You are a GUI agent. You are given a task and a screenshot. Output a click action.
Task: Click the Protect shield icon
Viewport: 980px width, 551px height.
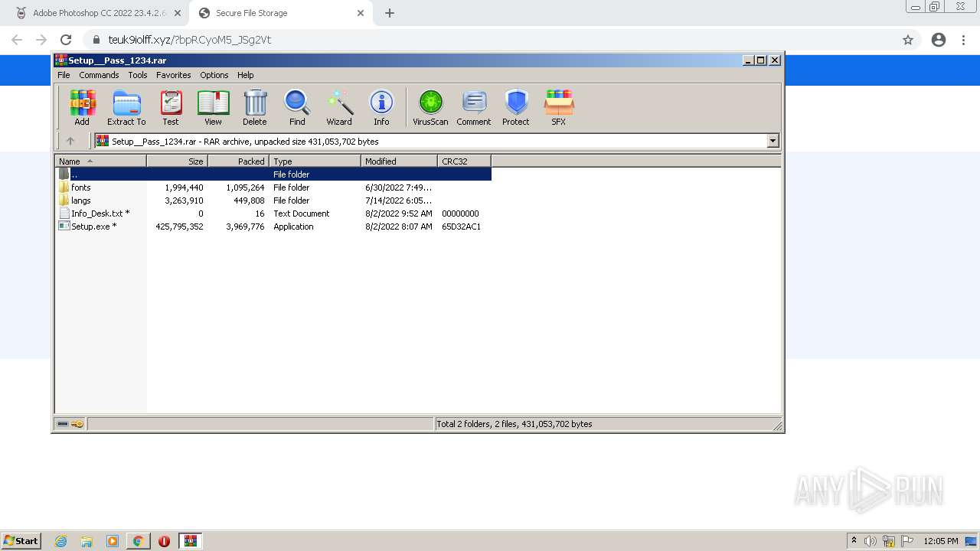pos(516,107)
